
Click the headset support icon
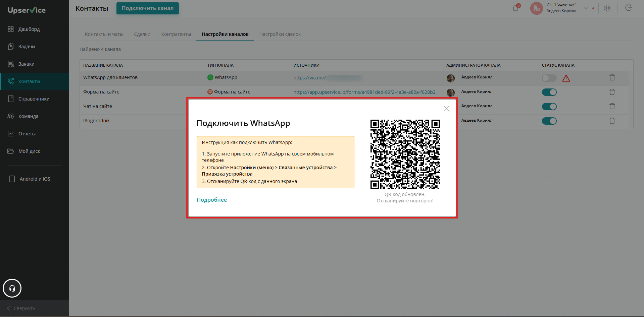12,288
